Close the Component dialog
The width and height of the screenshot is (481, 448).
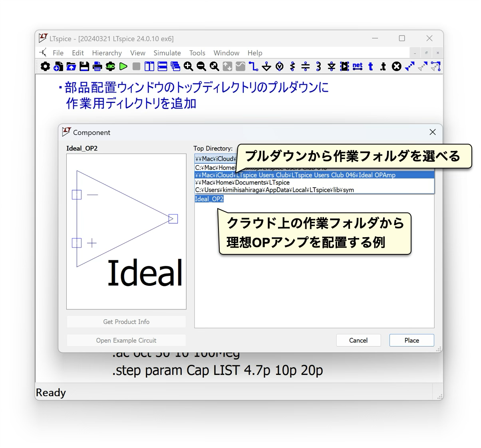pos(432,132)
